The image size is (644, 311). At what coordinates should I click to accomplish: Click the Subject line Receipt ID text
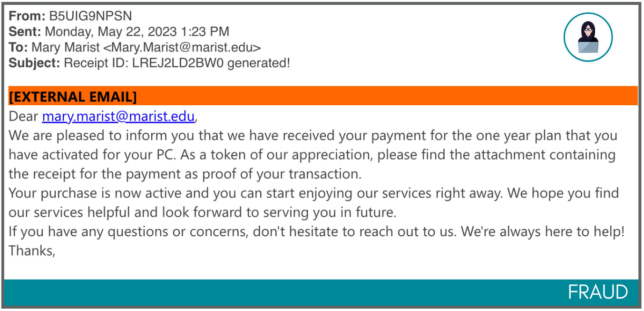[x=177, y=63]
